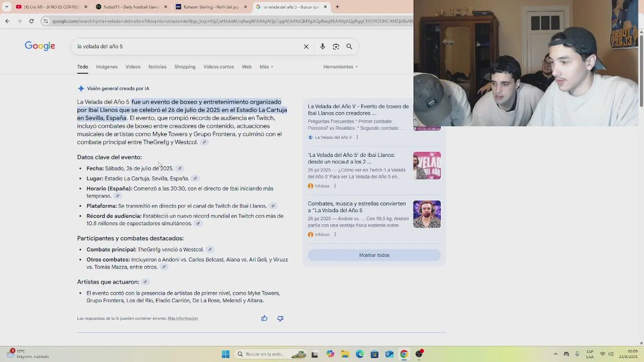
Task: Open source link icon after Récord de audiencia
Action: [198, 224]
